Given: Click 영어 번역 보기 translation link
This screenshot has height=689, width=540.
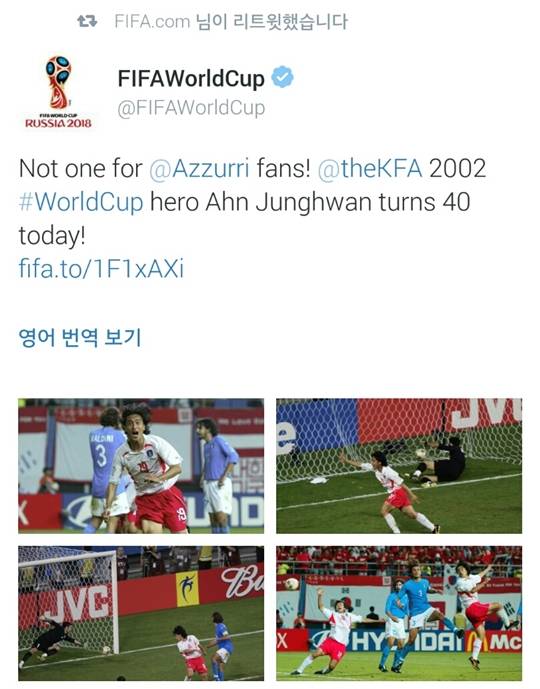Looking at the screenshot, I should pyautogui.click(x=80, y=337).
